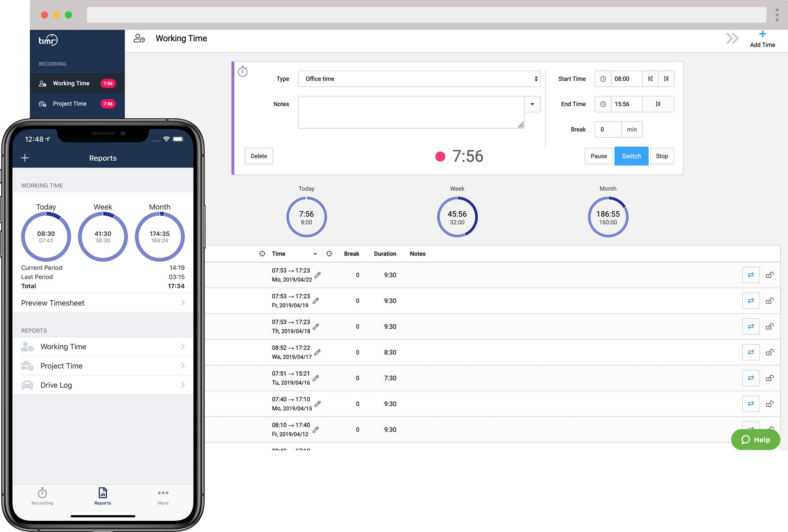788x532 pixels.
Task: Switch to Recording tab on the phone
Action: click(x=42, y=496)
